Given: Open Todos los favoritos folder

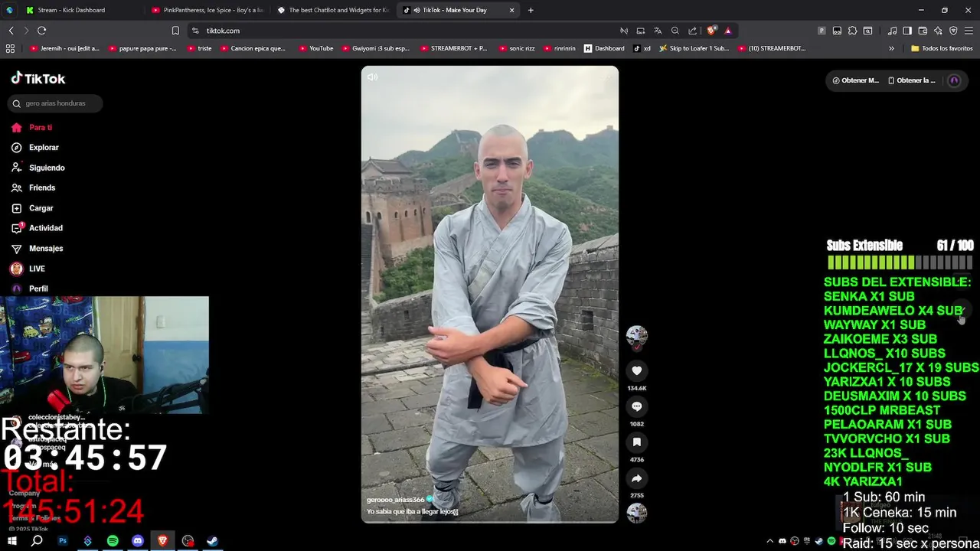Looking at the screenshot, I should point(942,48).
